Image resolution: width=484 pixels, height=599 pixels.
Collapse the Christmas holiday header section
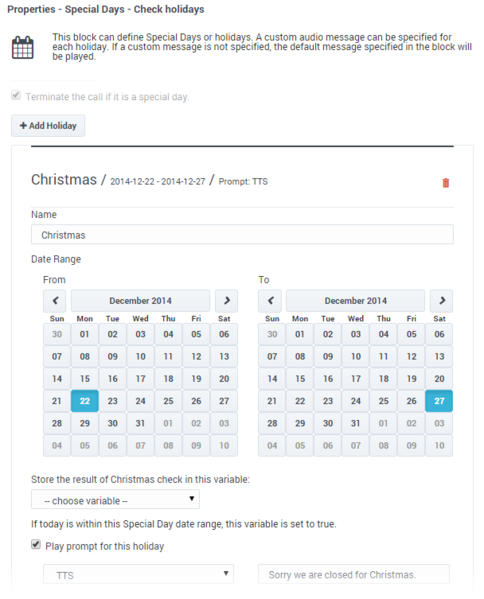click(149, 180)
